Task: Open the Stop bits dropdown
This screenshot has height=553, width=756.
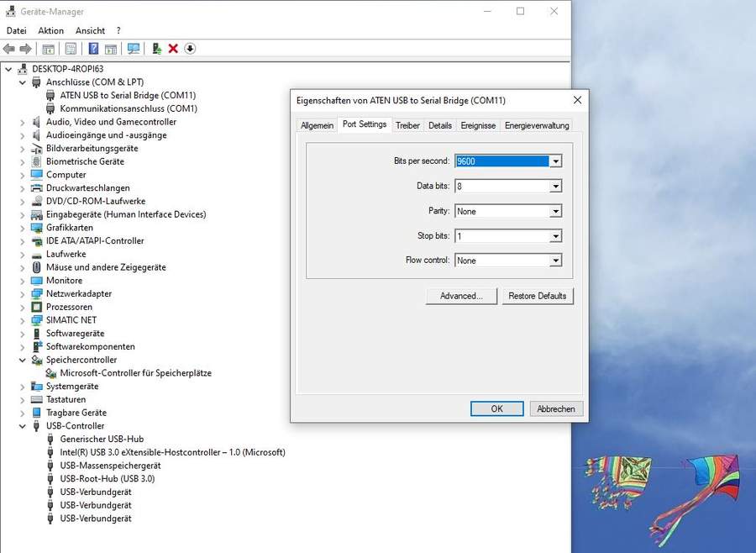Action: point(555,236)
